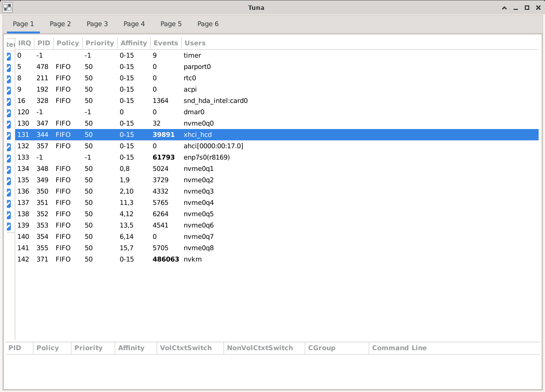Image resolution: width=545 pixels, height=392 pixels.
Task: Click affinity value 11,3
Action: click(127, 202)
